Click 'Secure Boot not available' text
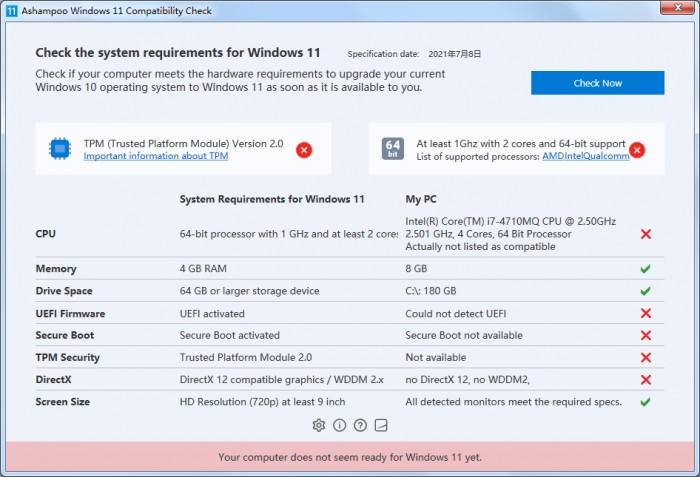The width and height of the screenshot is (700, 477). (x=464, y=335)
